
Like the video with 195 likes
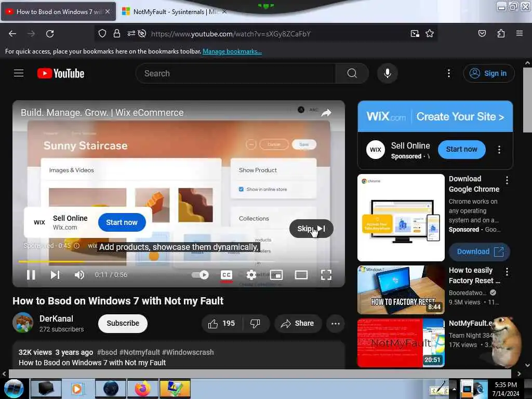coord(222,324)
